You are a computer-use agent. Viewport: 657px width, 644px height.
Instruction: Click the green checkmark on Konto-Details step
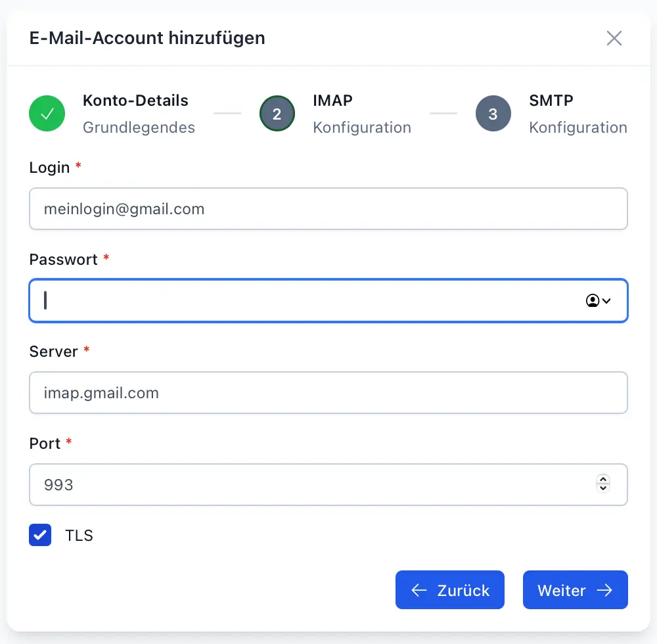(x=47, y=114)
